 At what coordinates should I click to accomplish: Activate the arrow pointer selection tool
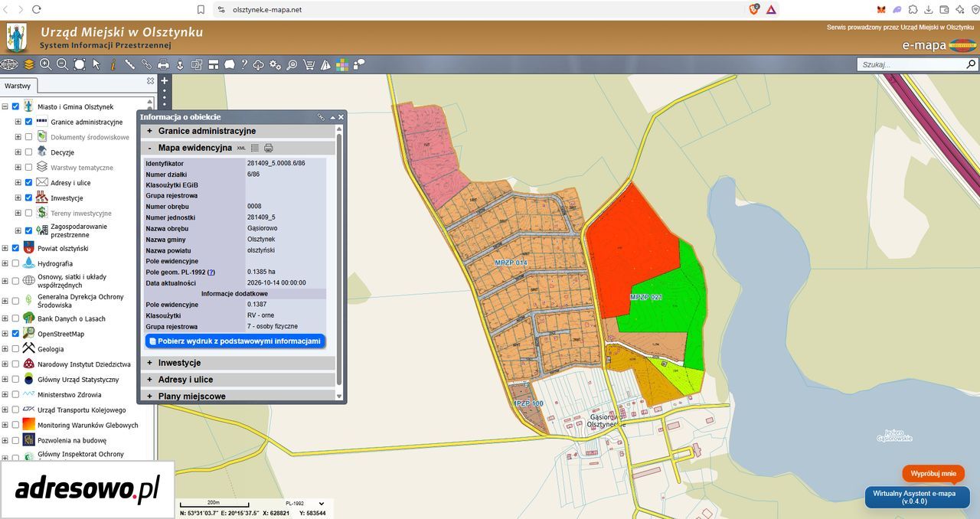click(96, 64)
